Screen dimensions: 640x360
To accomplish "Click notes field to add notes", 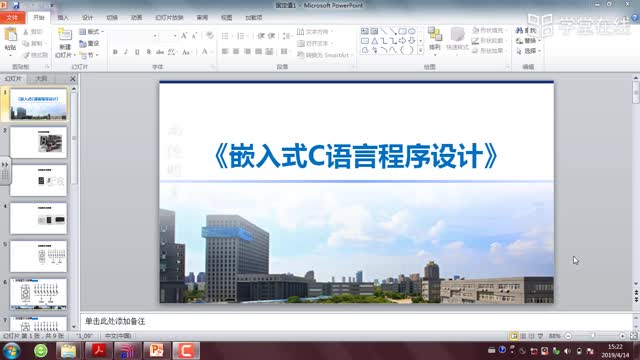I will [x=355, y=321].
